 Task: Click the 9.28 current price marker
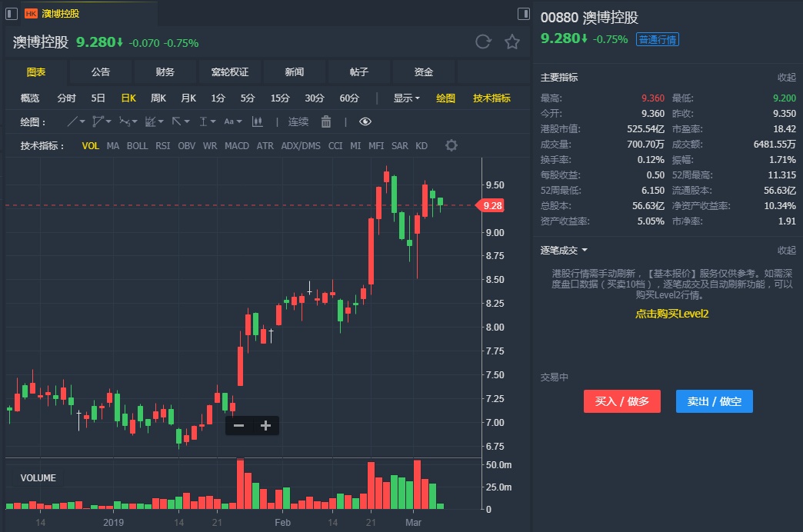tap(492, 205)
